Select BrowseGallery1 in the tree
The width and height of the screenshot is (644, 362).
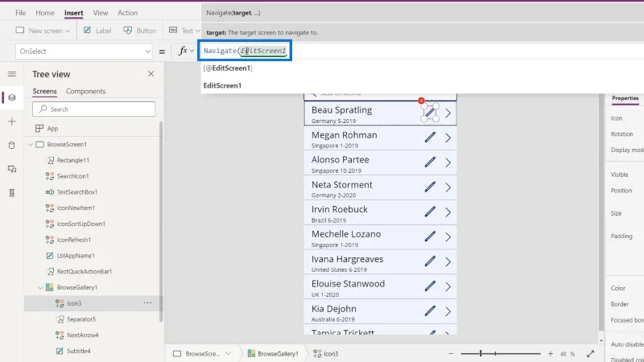click(x=76, y=288)
